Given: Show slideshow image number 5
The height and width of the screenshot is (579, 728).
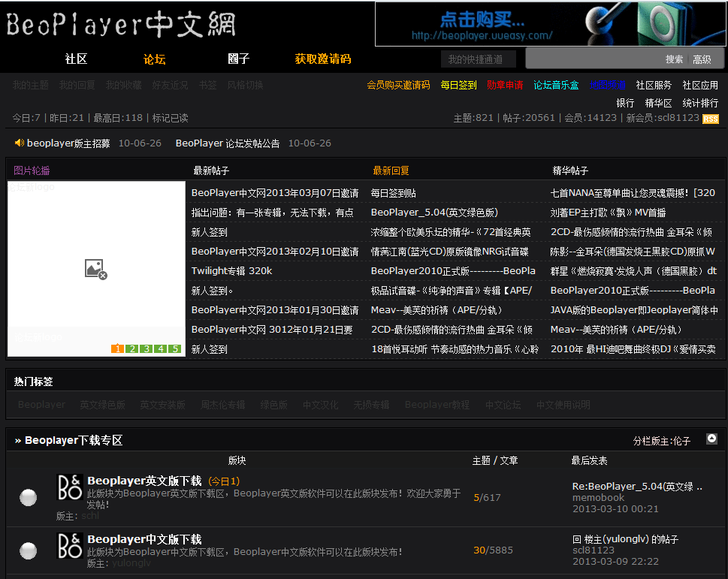Looking at the screenshot, I should pos(175,349).
